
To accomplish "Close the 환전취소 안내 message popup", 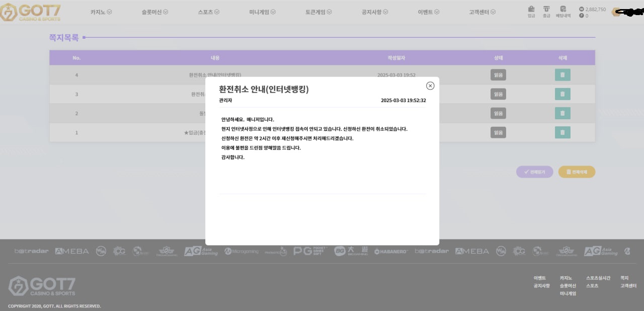I will pyautogui.click(x=430, y=86).
